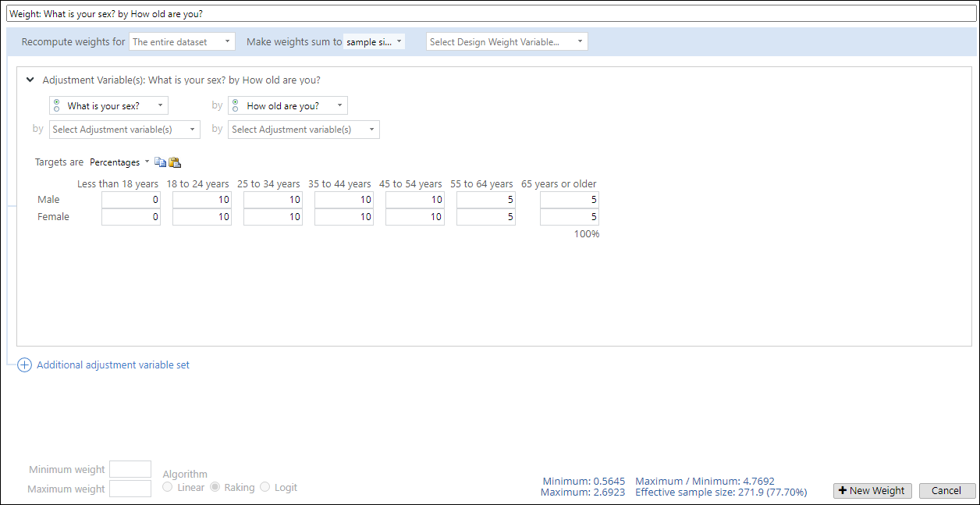This screenshot has width=980, height=505.
Task: Select the Raking algorithm option
Action: (215, 487)
